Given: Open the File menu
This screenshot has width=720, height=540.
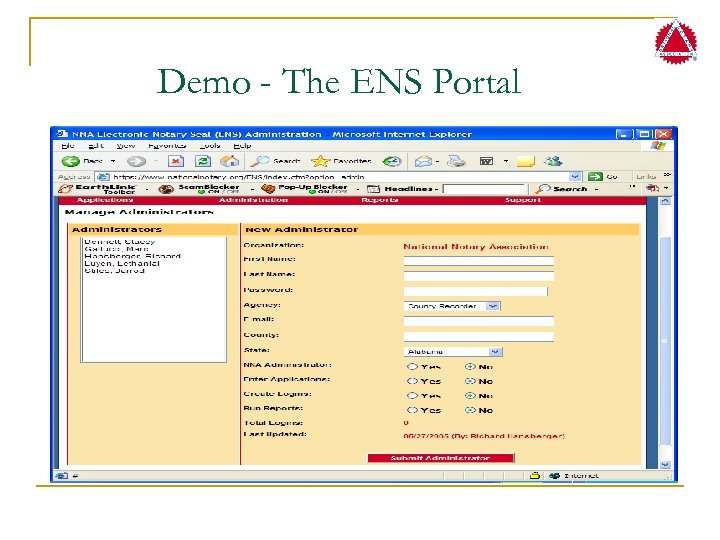Looking at the screenshot, I should [68, 146].
